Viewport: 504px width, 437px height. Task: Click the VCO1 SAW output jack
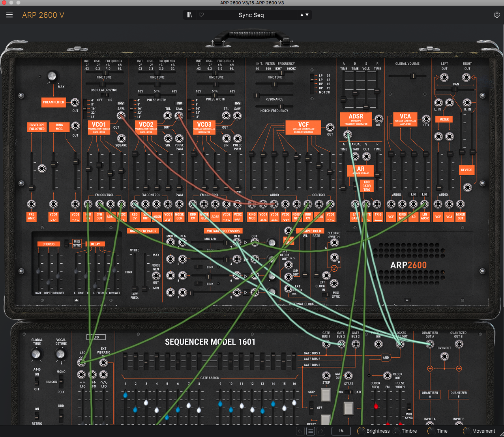[121, 116]
